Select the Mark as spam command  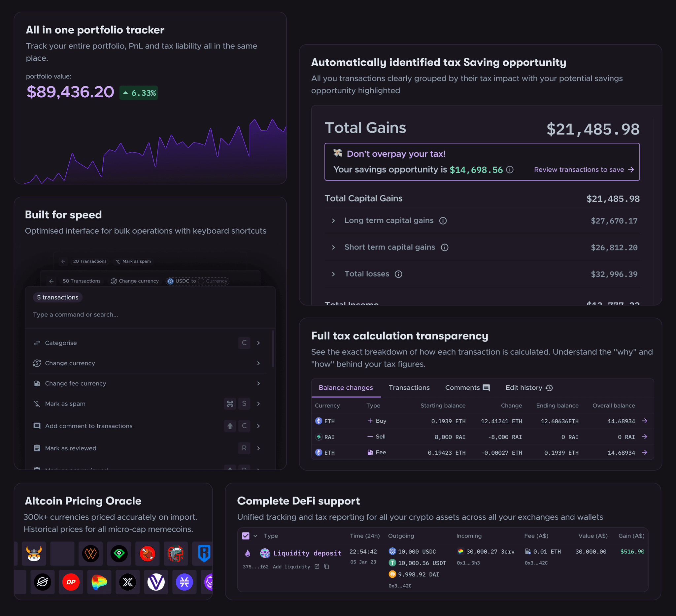click(x=65, y=404)
